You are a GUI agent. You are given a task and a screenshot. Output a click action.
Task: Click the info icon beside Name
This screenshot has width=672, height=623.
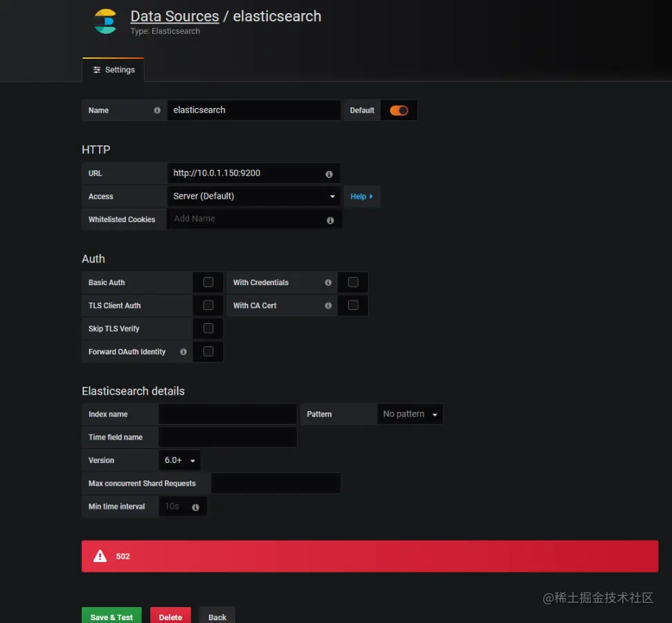157,110
